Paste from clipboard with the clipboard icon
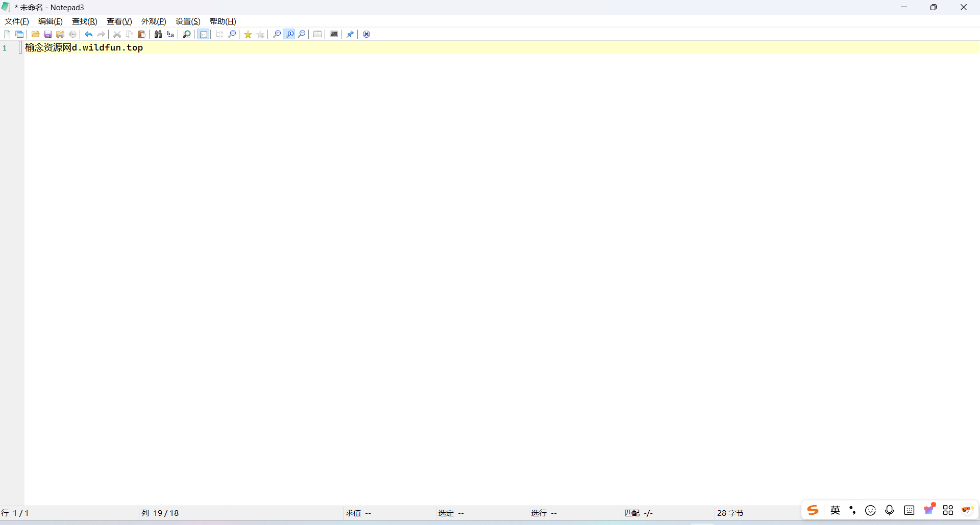Screen dimensions: 980x525 point(142,34)
